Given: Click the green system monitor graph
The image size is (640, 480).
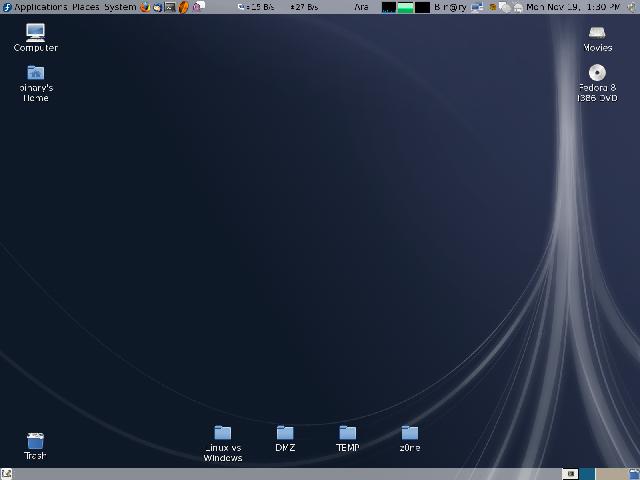Looking at the screenshot, I should click(405, 7).
